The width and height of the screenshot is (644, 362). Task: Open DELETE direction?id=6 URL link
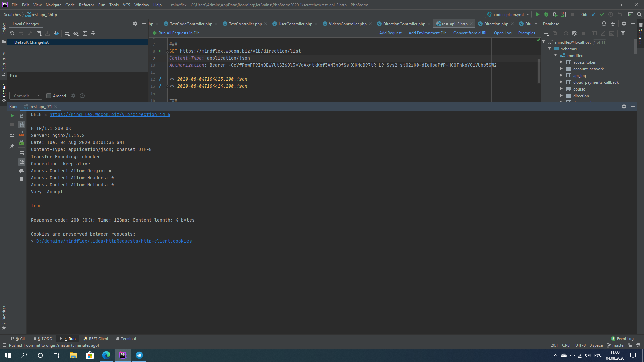click(110, 114)
